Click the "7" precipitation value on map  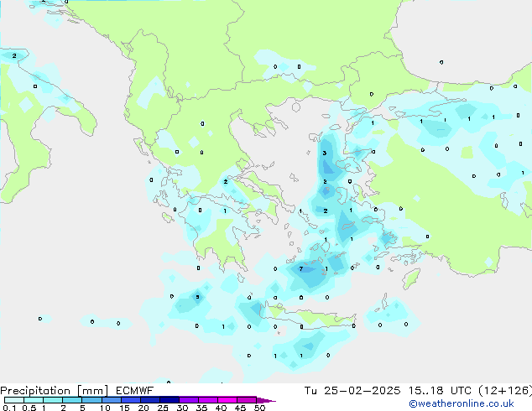click(301, 269)
